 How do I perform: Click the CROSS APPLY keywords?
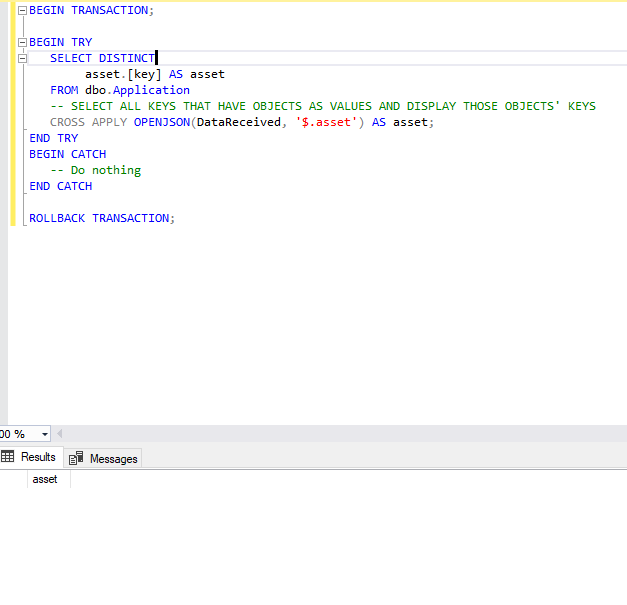pos(88,122)
